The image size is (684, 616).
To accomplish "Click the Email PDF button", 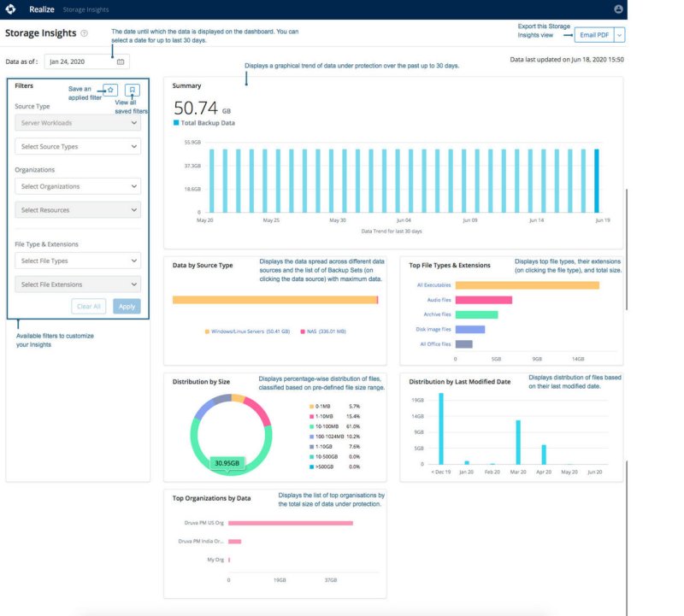I will tap(593, 35).
